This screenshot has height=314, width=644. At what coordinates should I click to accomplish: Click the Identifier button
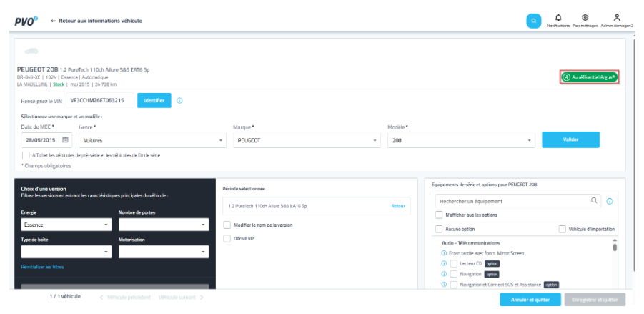tap(154, 100)
